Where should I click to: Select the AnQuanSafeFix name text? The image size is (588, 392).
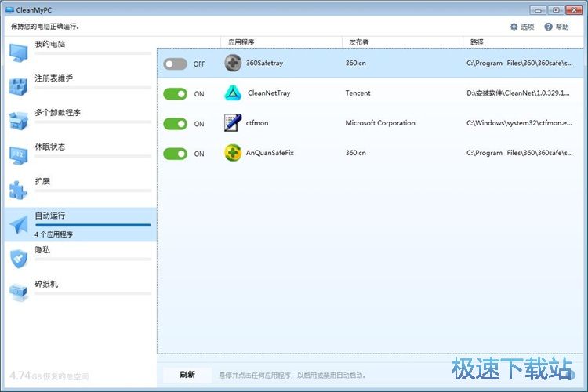coord(270,153)
